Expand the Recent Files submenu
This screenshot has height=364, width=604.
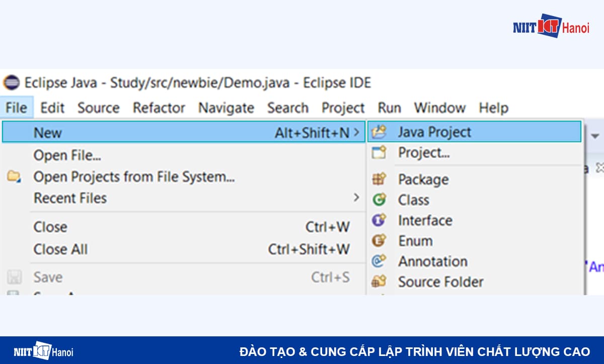[355, 198]
